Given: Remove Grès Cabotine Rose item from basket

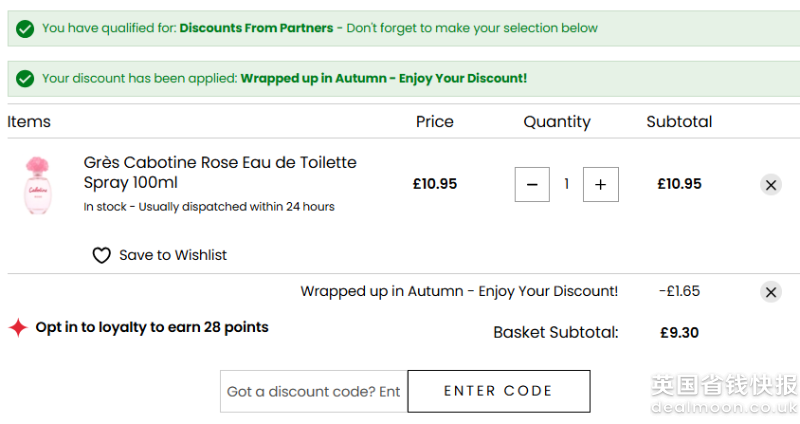Looking at the screenshot, I should pos(770,184).
